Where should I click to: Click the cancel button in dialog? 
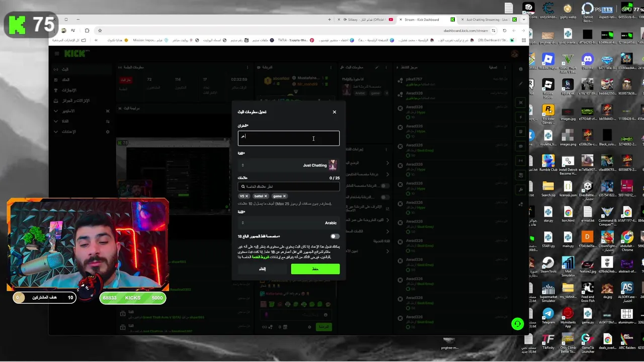coord(262,269)
